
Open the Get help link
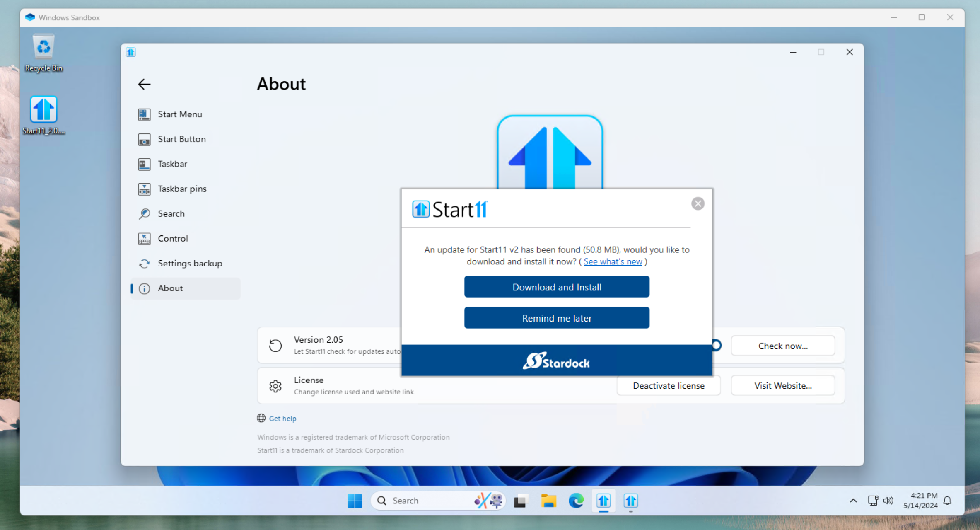tap(282, 419)
